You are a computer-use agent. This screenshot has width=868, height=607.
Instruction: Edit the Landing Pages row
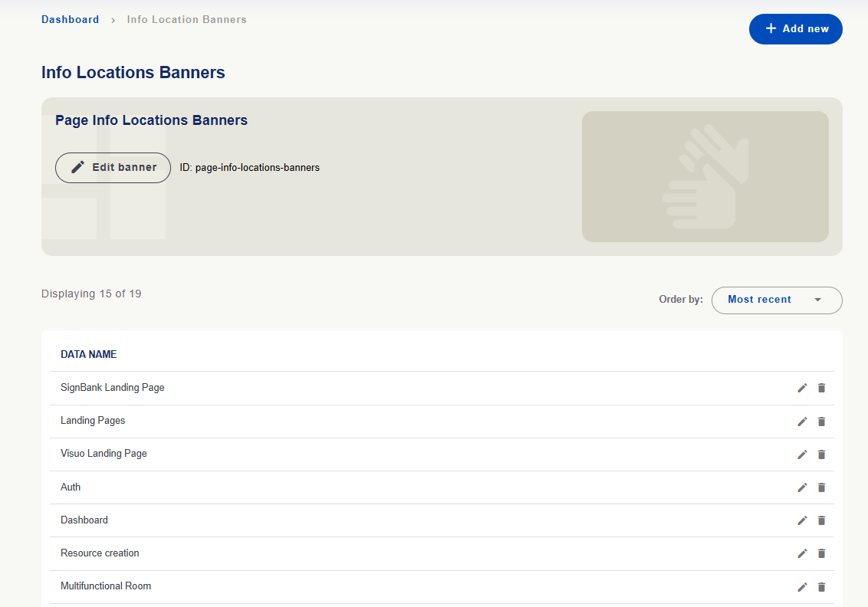pyautogui.click(x=802, y=422)
